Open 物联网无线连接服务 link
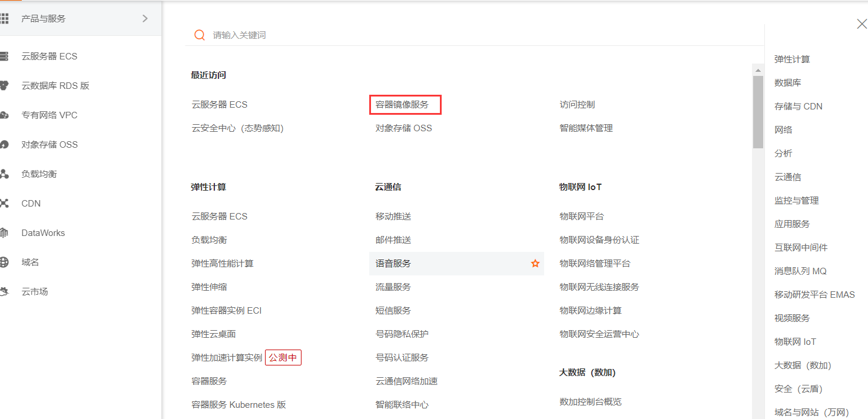The width and height of the screenshot is (868, 419). pos(599,287)
